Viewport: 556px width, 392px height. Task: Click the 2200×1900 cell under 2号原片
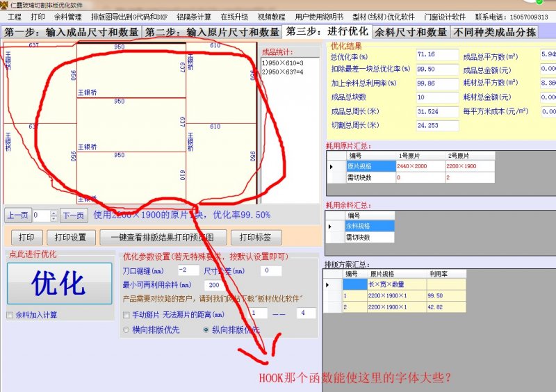pyautogui.click(x=470, y=166)
